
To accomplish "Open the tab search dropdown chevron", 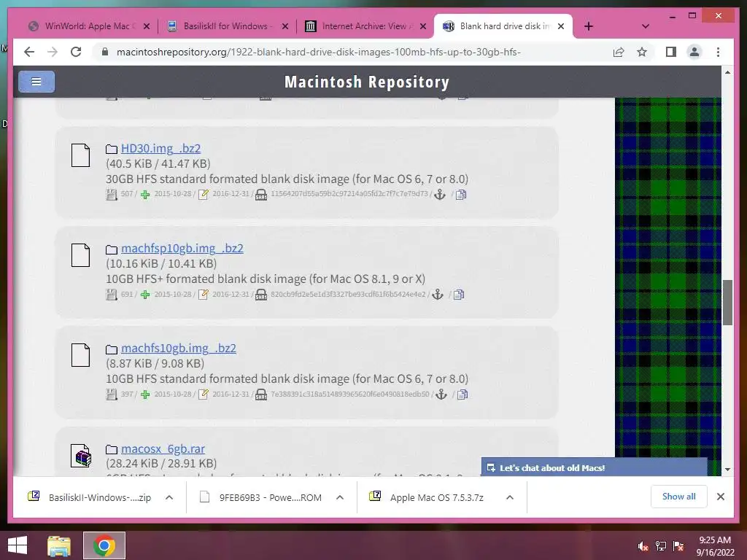I will pyautogui.click(x=646, y=26).
